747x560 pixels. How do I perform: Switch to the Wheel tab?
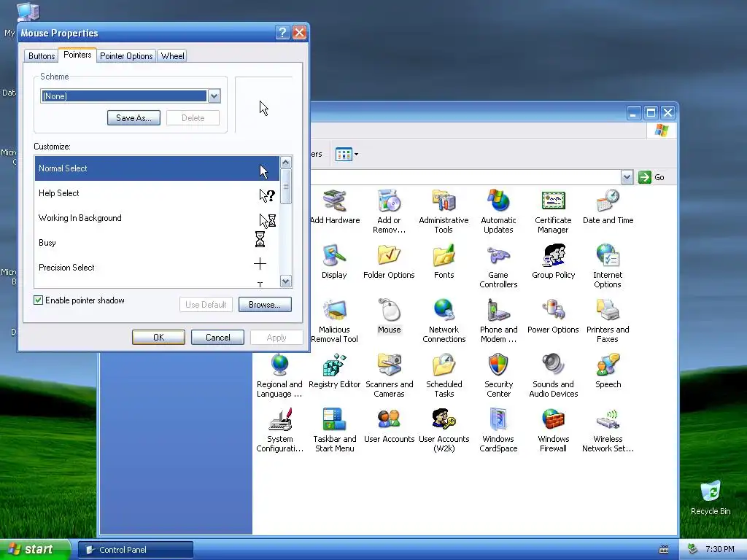click(x=172, y=55)
